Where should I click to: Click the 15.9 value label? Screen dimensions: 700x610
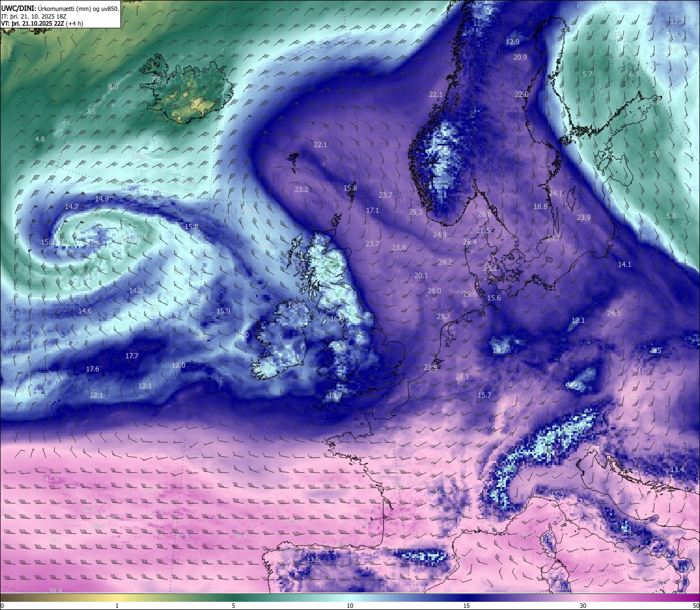(x=223, y=311)
